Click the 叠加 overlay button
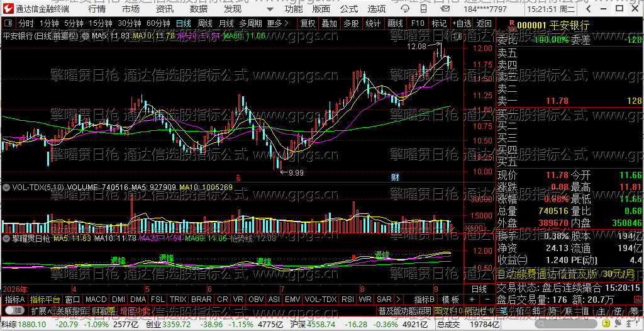644x331 pixels. (329, 23)
